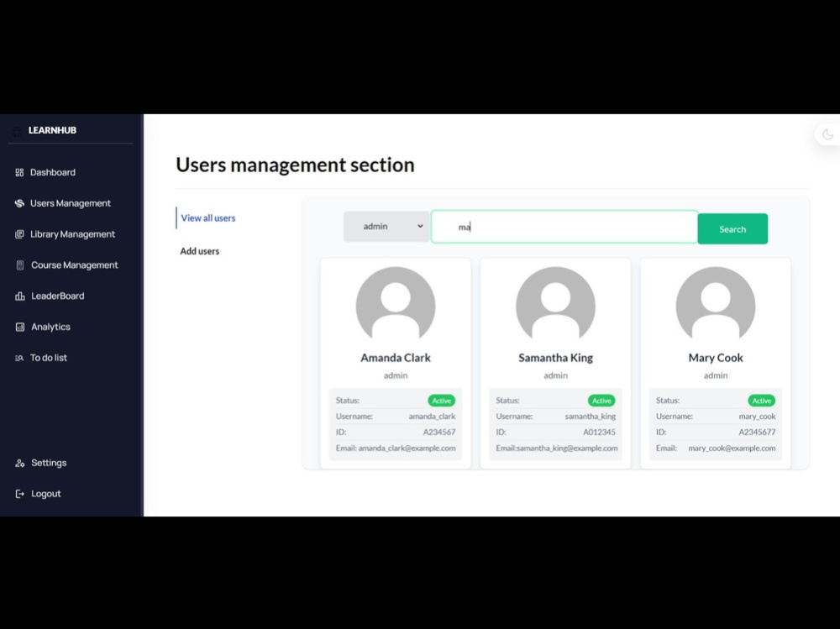Click ID value A234567

tap(439, 432)
